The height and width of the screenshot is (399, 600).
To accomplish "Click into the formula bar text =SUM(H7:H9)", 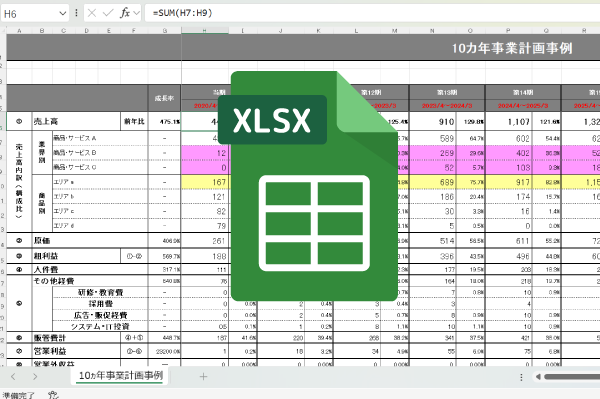I will 183,13.
